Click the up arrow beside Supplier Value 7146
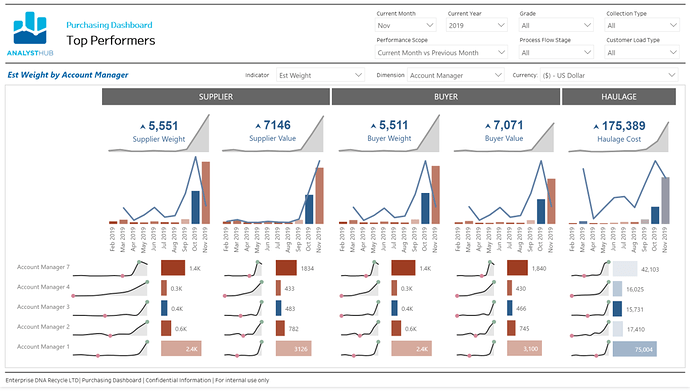Viewport: 690px width, 392px height. coord(258,126)
